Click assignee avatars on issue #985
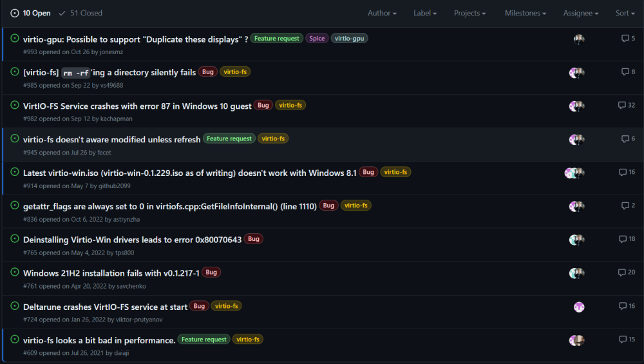Image resolution: width=644 pixels, height=364 pixels. click(576, 73)
